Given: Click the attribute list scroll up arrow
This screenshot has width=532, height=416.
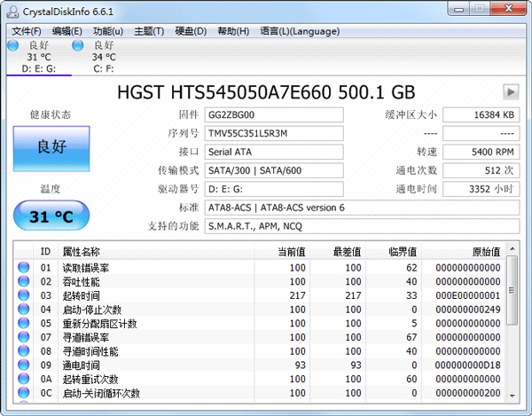Looking at the screenshot, I should tap(512, 249).
